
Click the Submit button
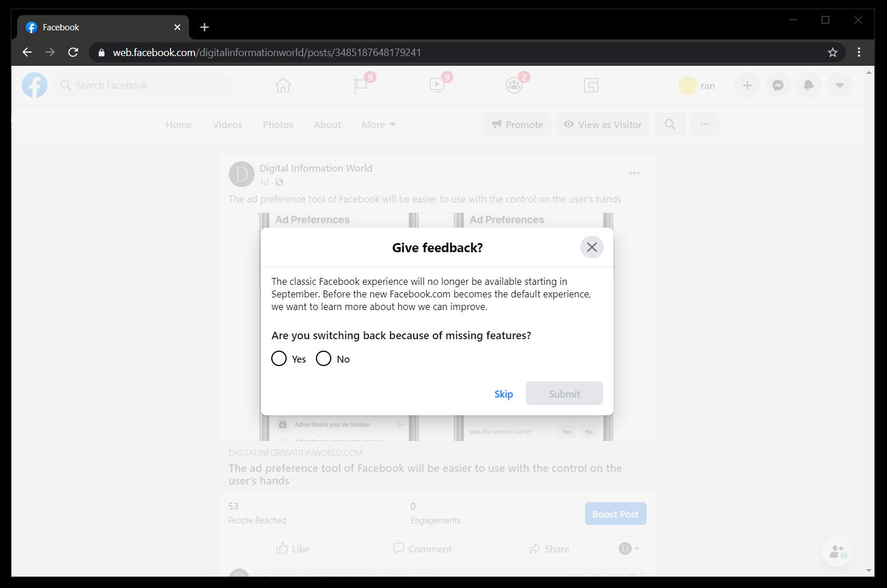pos(564,394)
